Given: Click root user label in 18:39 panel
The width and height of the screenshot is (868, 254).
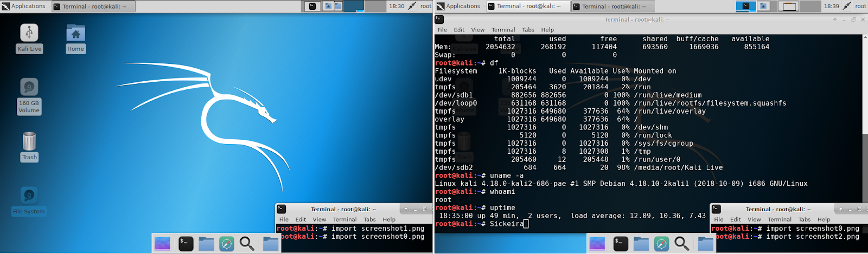Looking at the screenshot, I should click(x=860, y=6).
